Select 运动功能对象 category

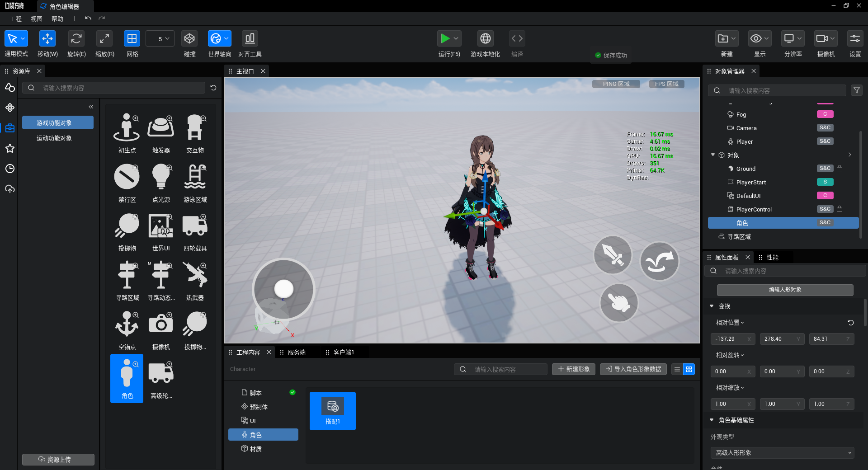point(54,138)
